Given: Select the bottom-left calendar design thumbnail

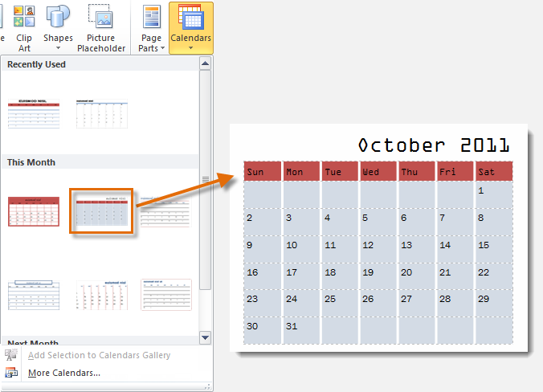Looking at the screenshot, I should [x=34, y=294].
